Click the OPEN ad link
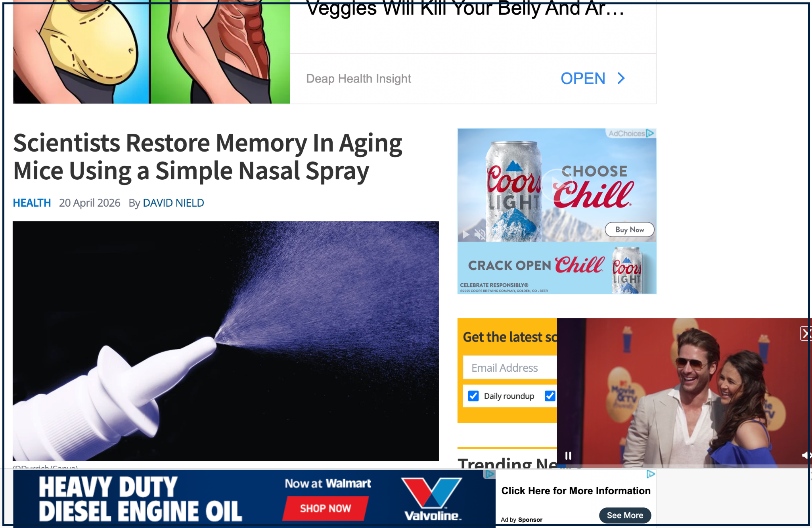This screenshot has width=812, height=528. point(583,79)
